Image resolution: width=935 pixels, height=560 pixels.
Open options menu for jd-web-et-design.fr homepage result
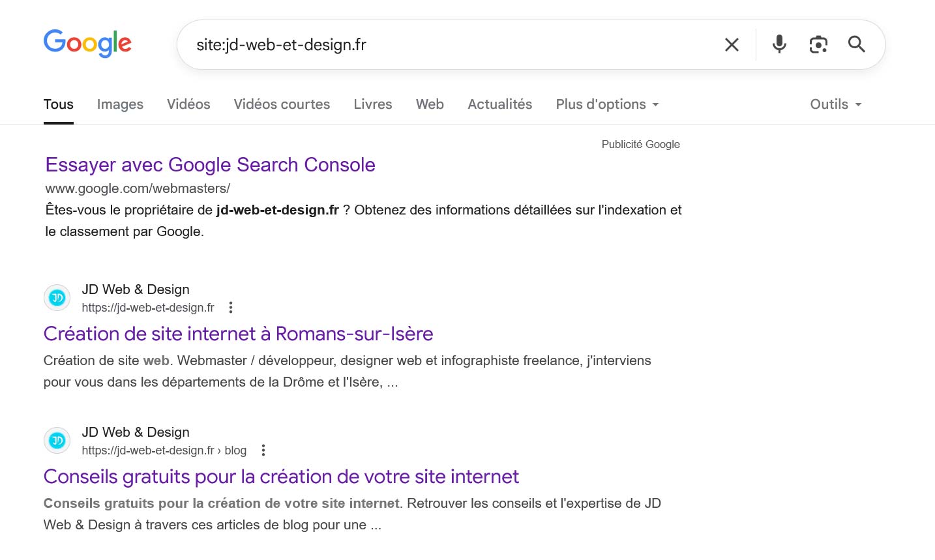pyautogui.click(x=231, y=308)
